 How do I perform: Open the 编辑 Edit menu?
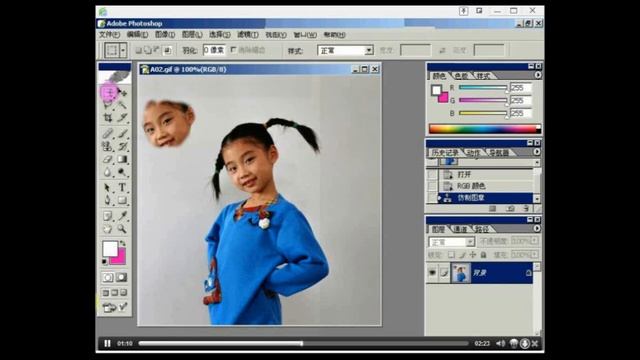click(137, 35)
